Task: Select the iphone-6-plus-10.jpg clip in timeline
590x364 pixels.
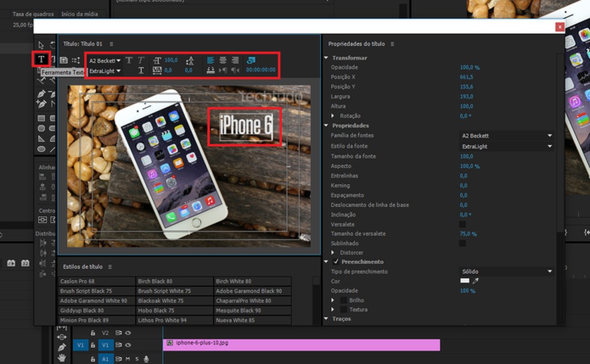Action: (300, 344)
